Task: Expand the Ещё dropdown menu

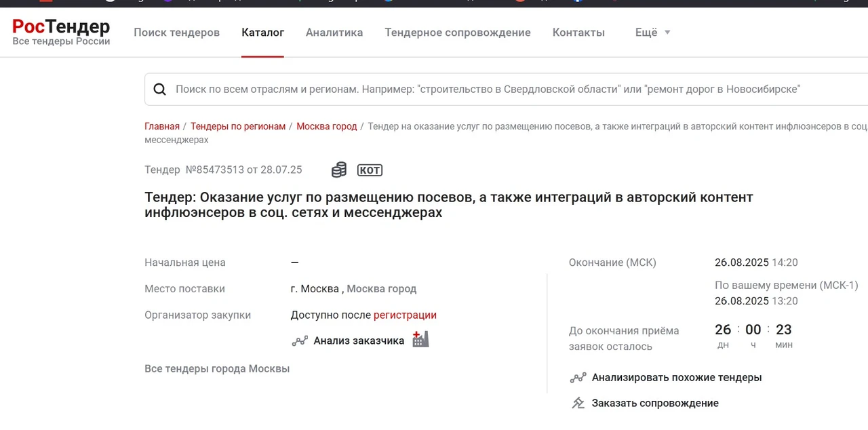Action: [x=652, y=33]
